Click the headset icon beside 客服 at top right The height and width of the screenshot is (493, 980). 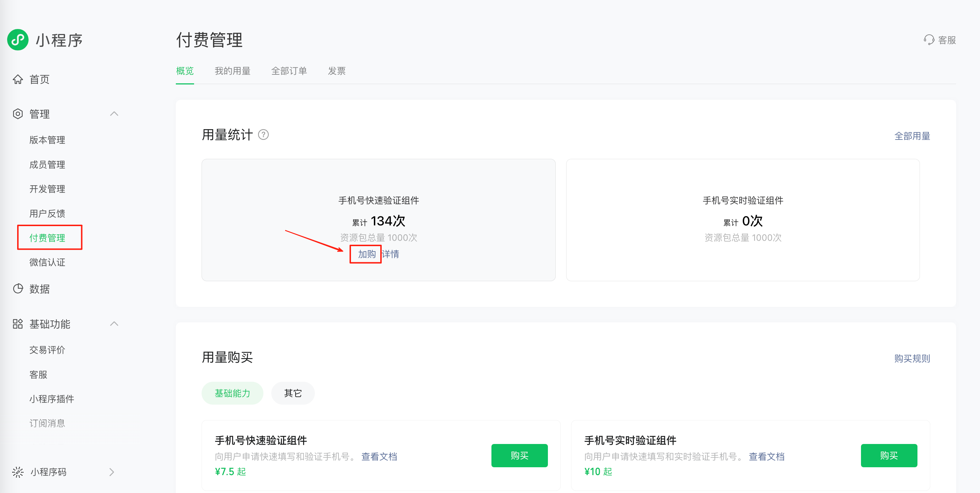(929, 40)
